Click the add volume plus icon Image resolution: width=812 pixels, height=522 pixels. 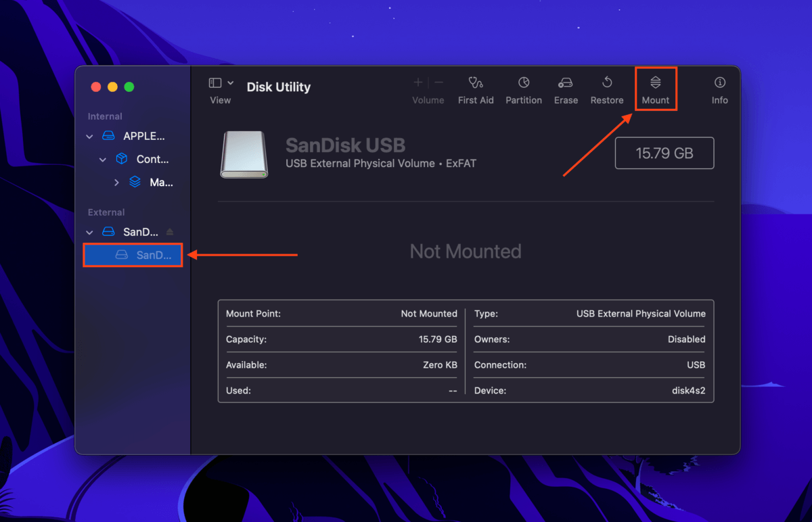click(418, 82)
